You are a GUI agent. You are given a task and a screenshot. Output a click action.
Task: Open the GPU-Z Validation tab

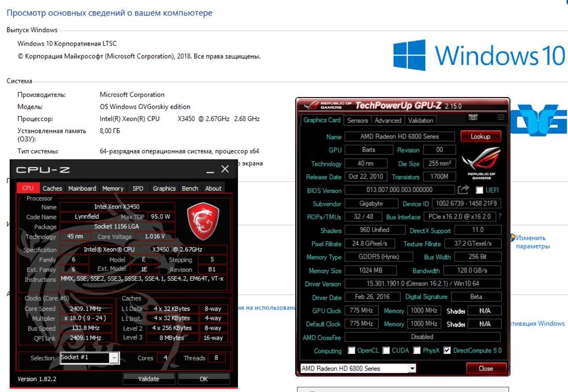pos(420,120)
